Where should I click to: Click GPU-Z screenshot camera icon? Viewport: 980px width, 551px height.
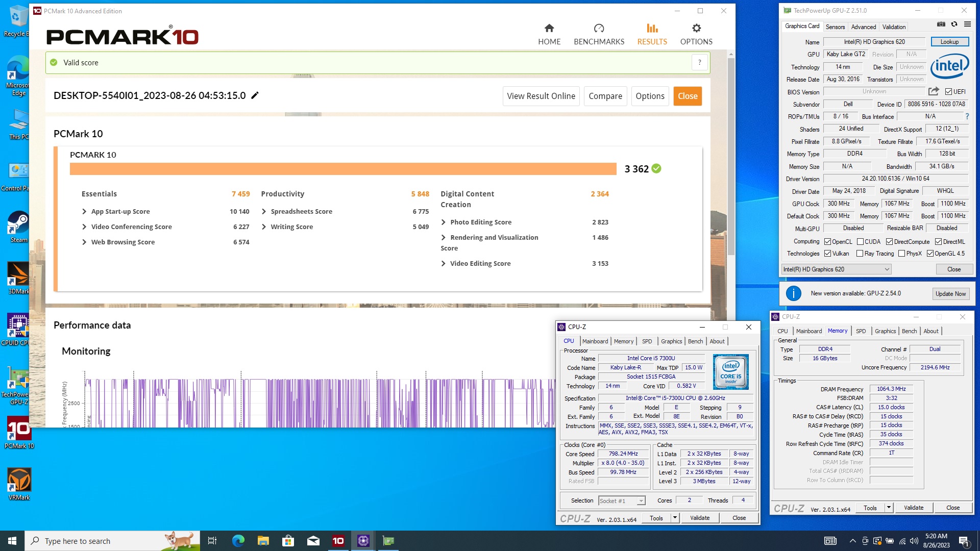941,24
